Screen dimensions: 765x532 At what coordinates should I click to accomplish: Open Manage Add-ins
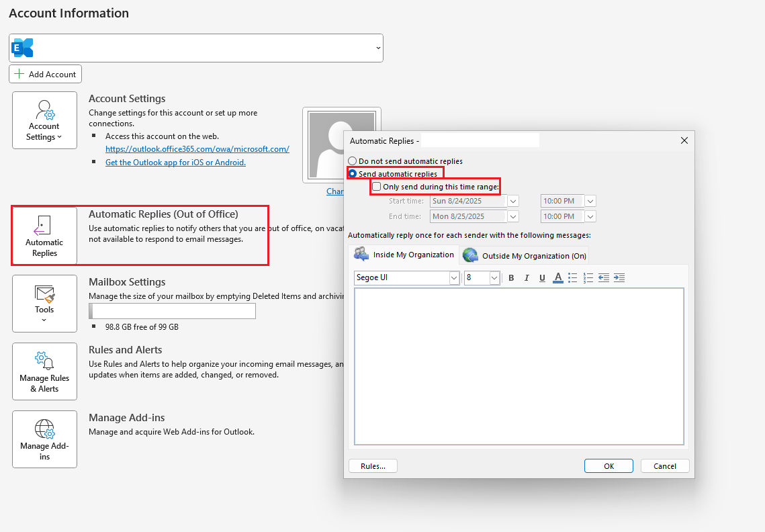point(44,439)
